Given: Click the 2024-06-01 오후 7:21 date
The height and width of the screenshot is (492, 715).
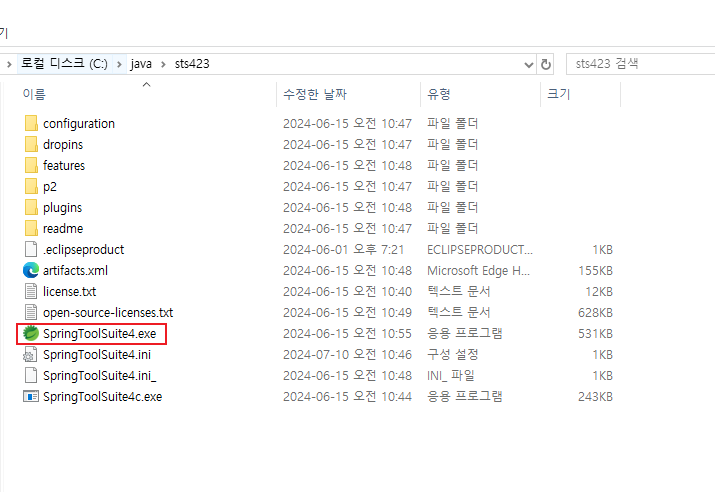Looking at the screenshot, I should click(343, 250).
